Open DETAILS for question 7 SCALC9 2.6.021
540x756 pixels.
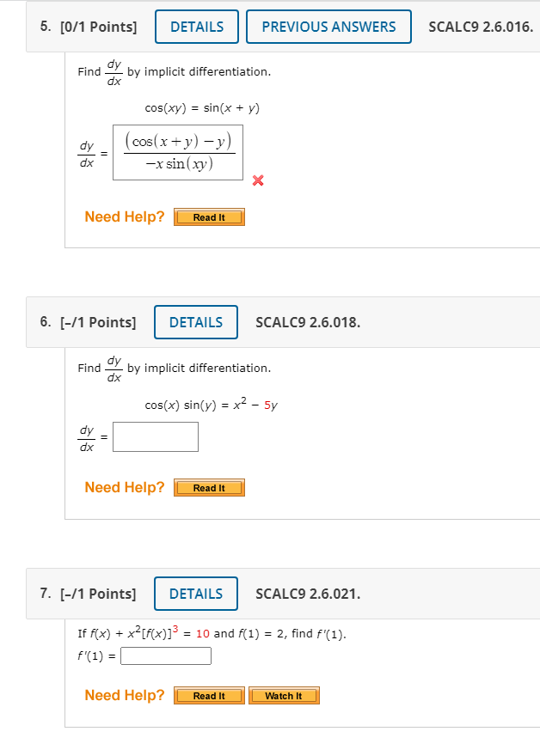[195, 594]
